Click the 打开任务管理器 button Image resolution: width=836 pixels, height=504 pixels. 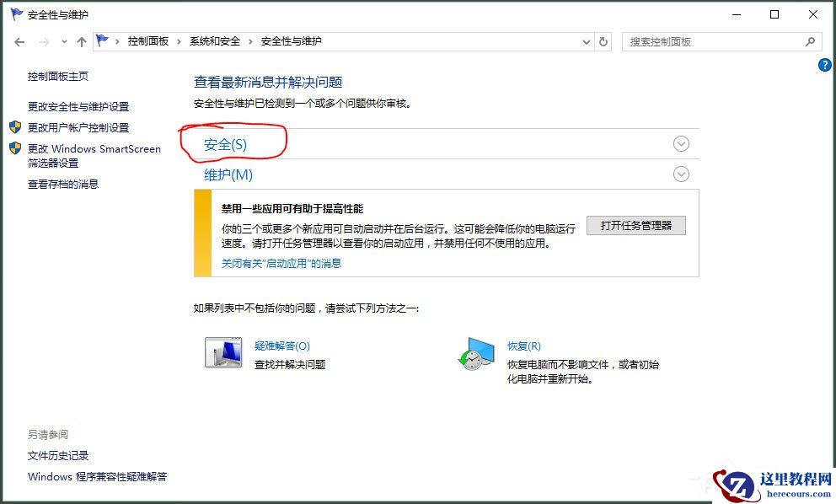636,225
